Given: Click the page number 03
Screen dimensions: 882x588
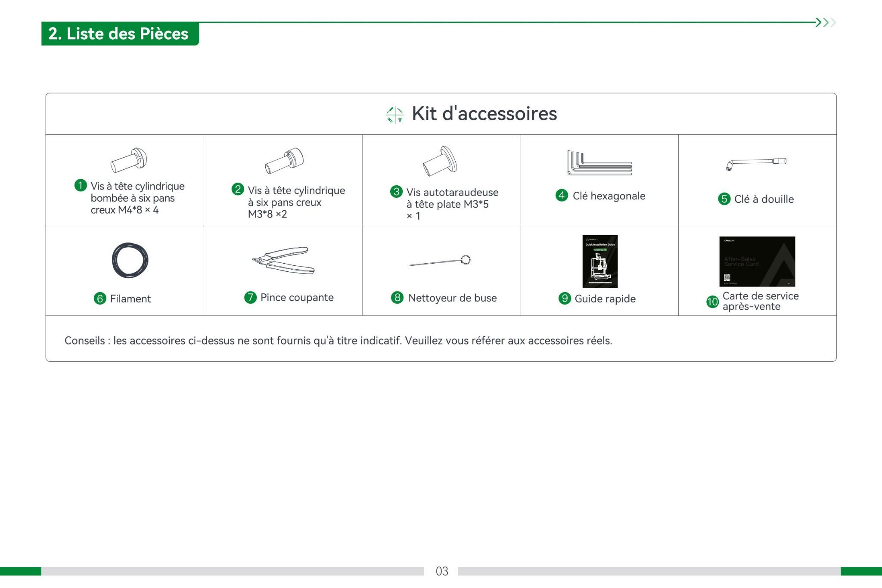Looking at the screenshot, I should (x=442, y=571).
